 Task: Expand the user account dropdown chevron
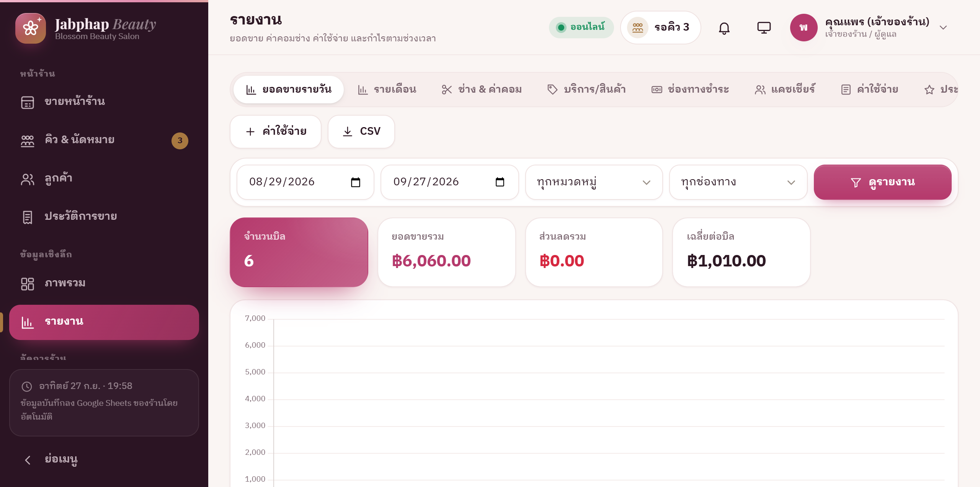[x=943, y=28]
